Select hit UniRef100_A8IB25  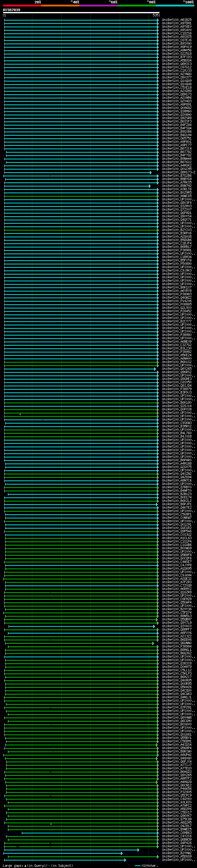click(176, 20)
